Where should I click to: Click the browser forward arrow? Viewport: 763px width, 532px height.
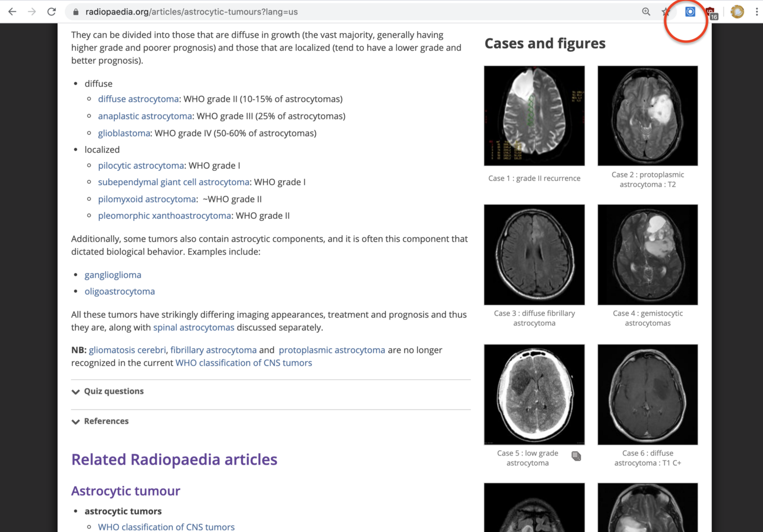click(32, 11)
